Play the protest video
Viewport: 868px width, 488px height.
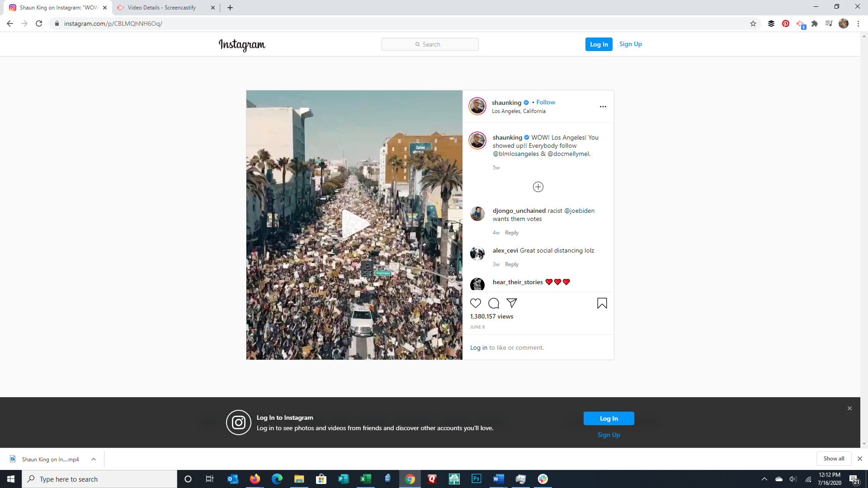[x=354, y=225]
